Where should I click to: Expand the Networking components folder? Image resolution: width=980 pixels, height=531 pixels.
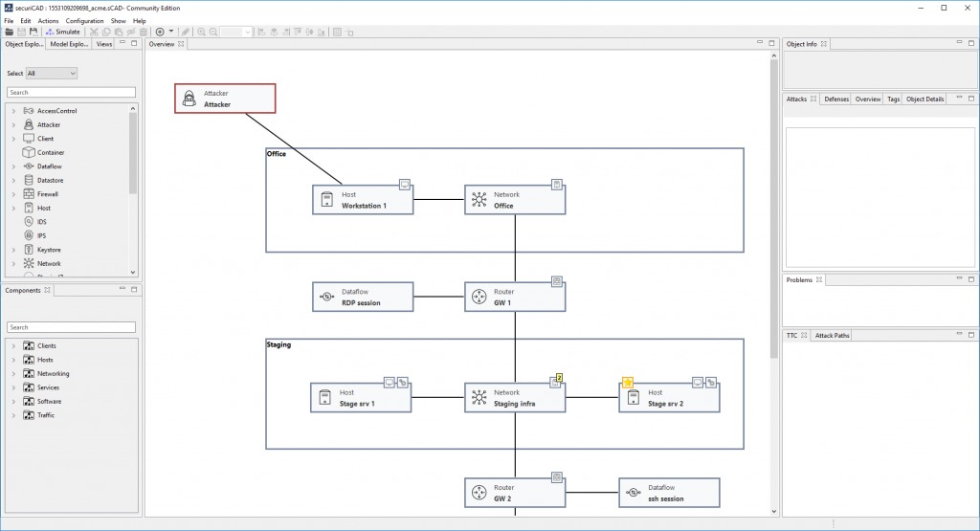(13, 373)
